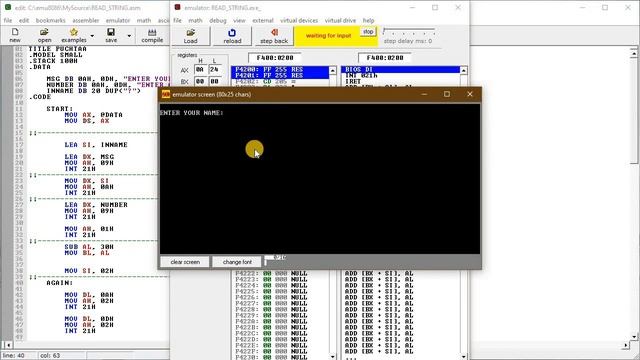640x360 pixels.
Task: Open the editor's emulator menu
Action: coord(118,20)
